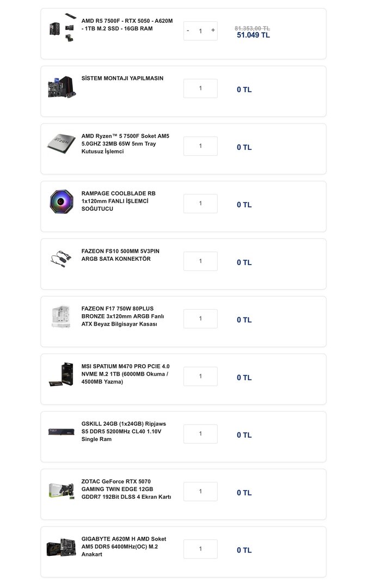Screen dimensions: 367x588
Task: Open the ZOTAC RTX 5070 graphics card image
Action: [x=62, y=490]
